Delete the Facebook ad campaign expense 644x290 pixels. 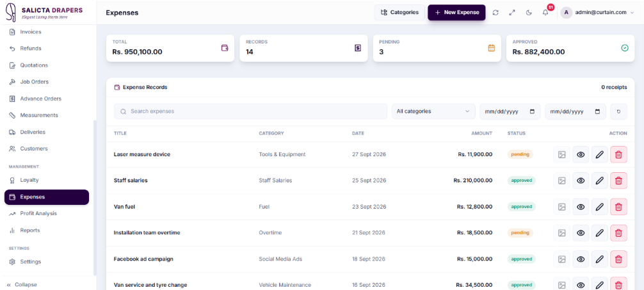click(x=618, y=259)
